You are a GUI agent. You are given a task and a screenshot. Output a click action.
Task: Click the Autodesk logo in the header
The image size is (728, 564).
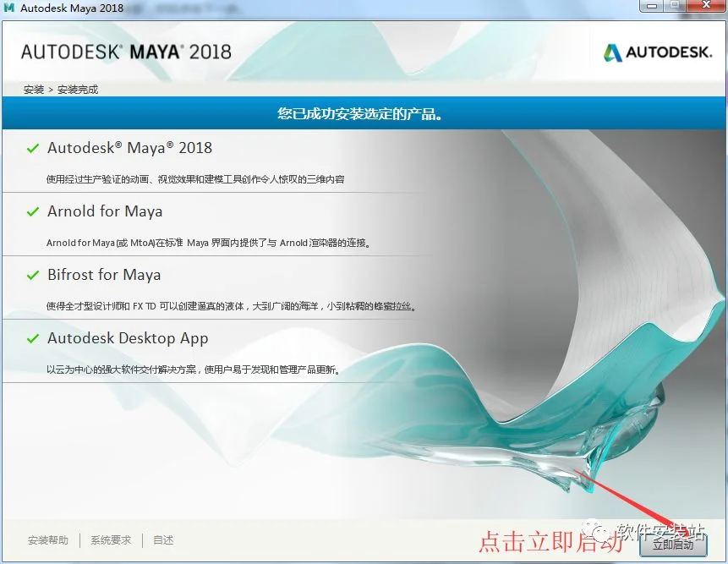[658, 52]
